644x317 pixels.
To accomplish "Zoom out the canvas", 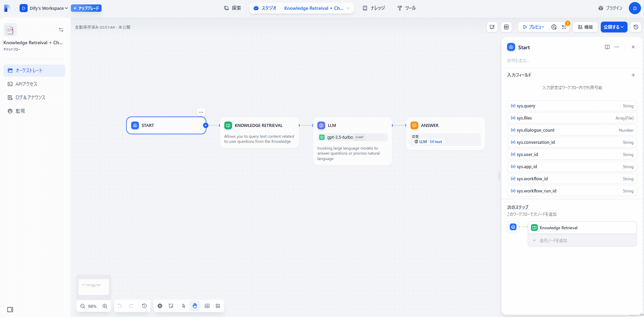I will tap(83, 306).
